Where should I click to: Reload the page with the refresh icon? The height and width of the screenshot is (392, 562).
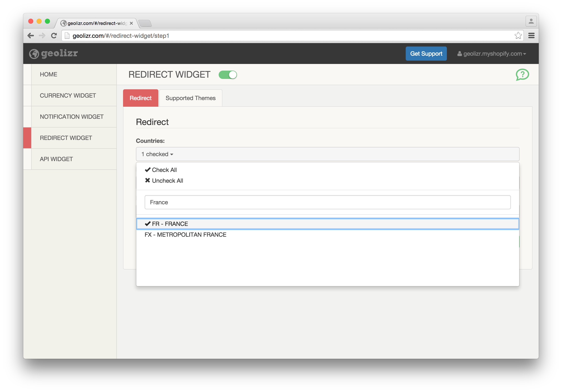pos(54,36)
